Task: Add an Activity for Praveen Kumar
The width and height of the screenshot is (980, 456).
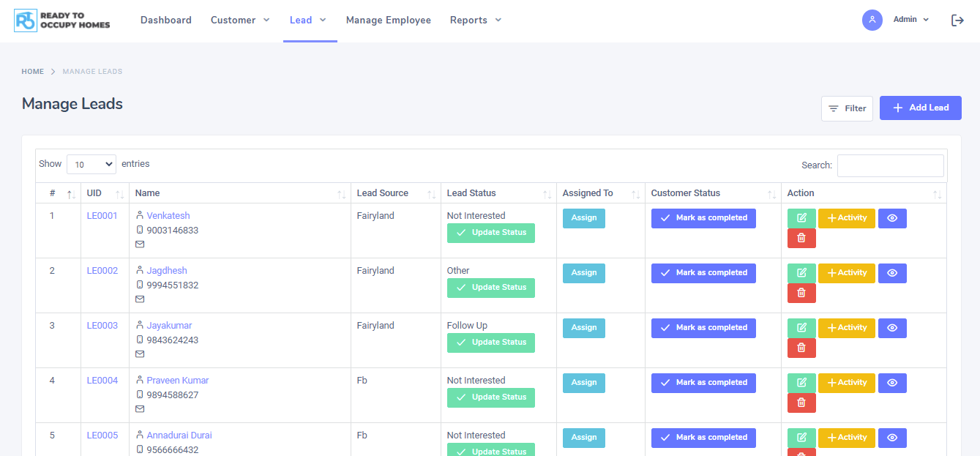Action: (x=846, y=383)
